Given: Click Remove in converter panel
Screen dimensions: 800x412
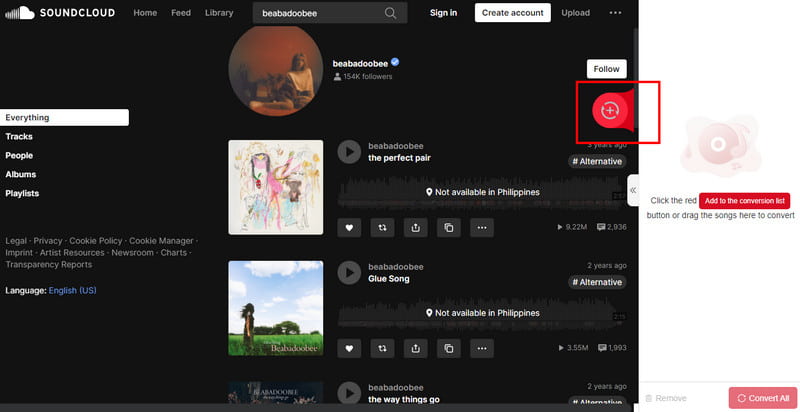Looking at the screenshot, I should (666, 398).
